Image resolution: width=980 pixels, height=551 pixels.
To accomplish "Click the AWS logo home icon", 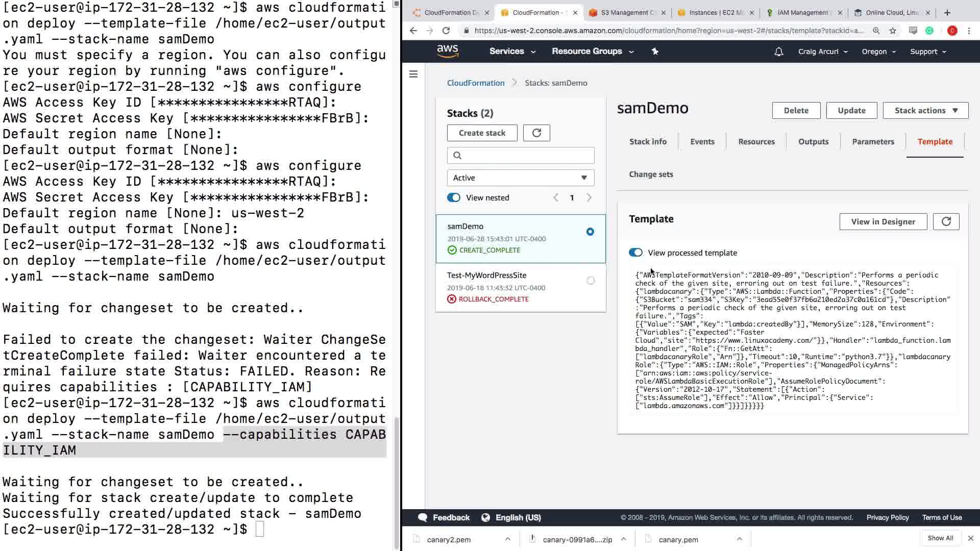I will pyautogui.click(x=448, y=51).
